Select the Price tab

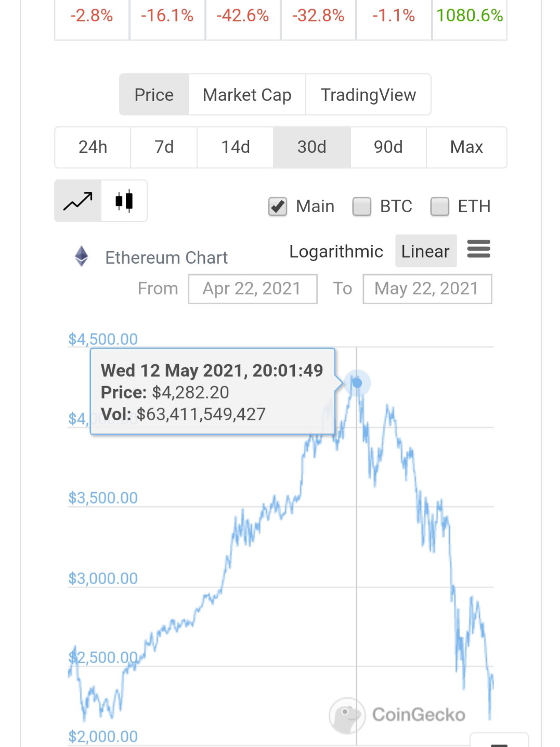(154, 95)
